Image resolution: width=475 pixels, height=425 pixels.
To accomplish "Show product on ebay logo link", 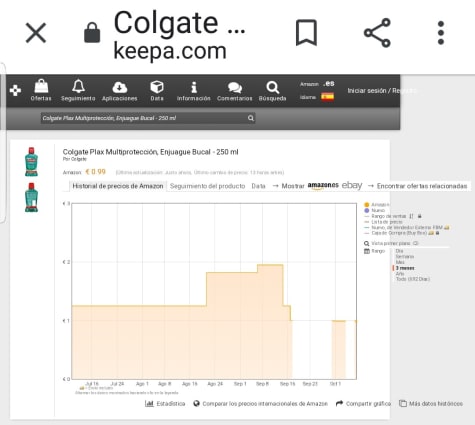I will click(x=352, y=185).
